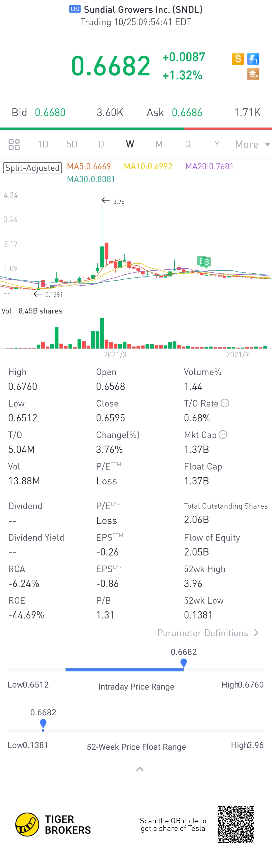Tap the QR code image

coord(236,824)
